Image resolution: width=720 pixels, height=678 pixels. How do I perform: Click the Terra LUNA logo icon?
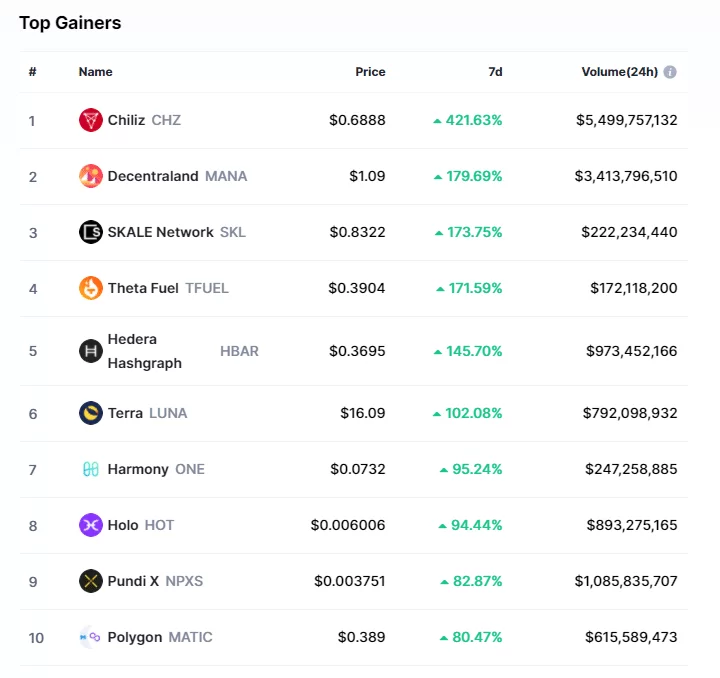point(91,413)
